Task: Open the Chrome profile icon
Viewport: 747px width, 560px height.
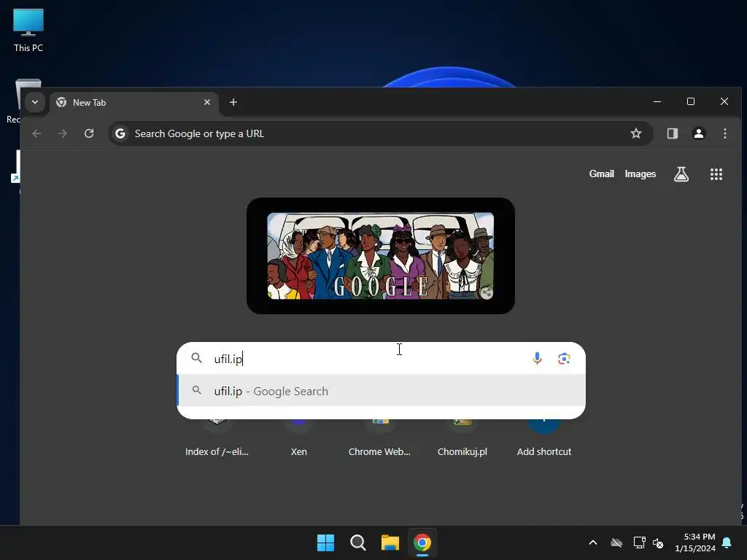Action: click(x=699, y=134)
